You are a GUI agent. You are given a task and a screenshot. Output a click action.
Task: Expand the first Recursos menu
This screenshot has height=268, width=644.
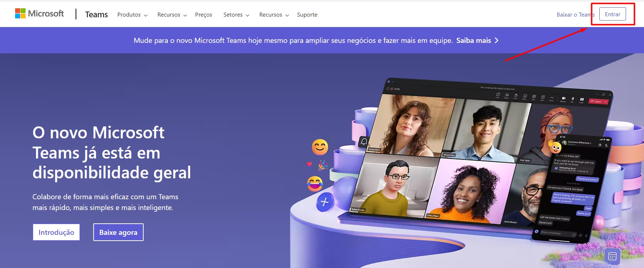[x=172, y=15]
